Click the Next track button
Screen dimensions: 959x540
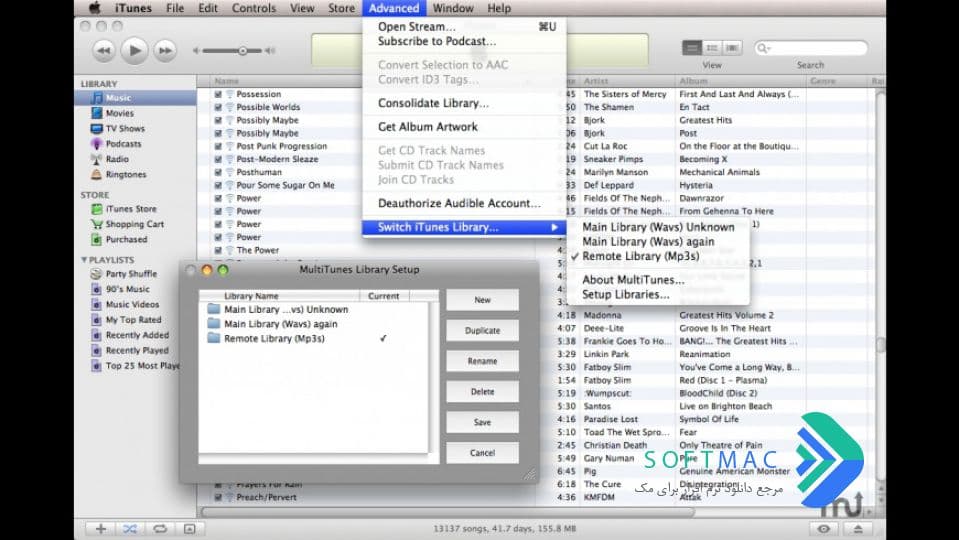[165, 51]
